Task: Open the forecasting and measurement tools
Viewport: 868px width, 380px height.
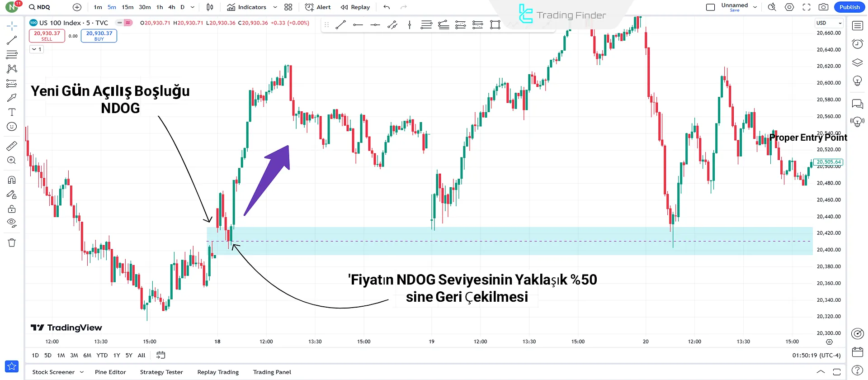Action: pos(12,83)
